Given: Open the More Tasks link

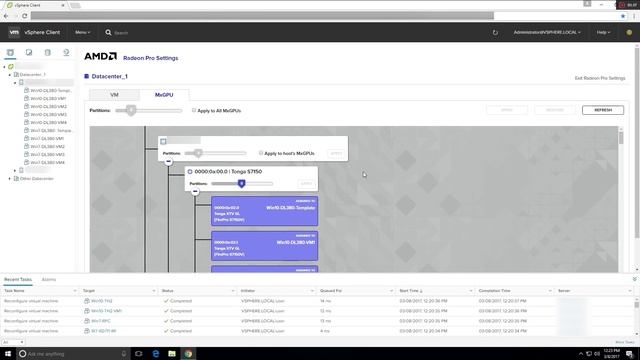Looking at the screenshot, I should pyautogui.click(x=624, y=342).
